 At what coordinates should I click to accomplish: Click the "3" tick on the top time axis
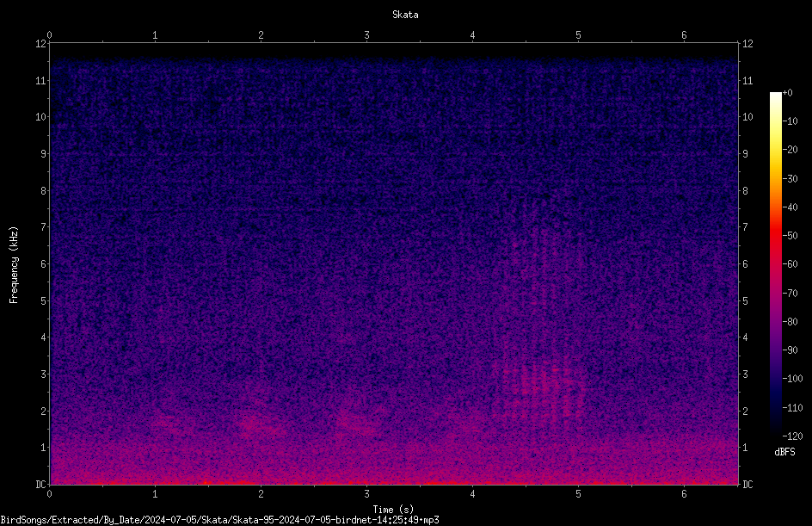click(x=366, y=35)
